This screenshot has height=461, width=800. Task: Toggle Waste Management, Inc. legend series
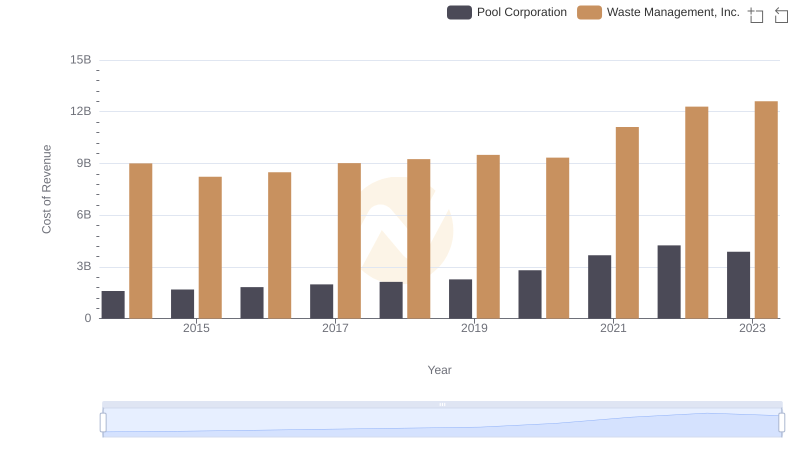click(658, 12)
